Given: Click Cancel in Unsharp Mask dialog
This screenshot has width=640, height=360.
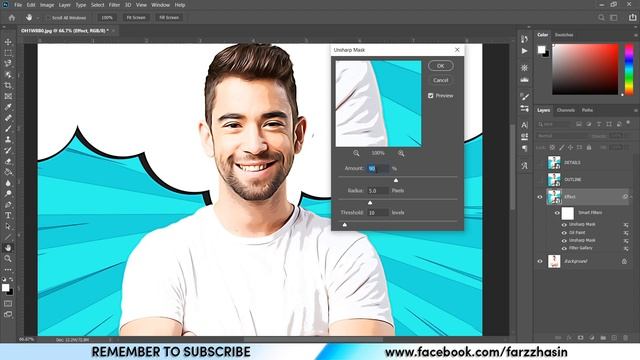Looking at the screenshot, I should pos(440,80).
